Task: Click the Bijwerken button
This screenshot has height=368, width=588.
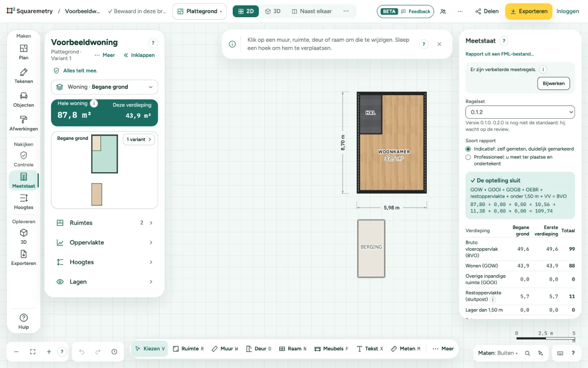Action: click(554, 83)
